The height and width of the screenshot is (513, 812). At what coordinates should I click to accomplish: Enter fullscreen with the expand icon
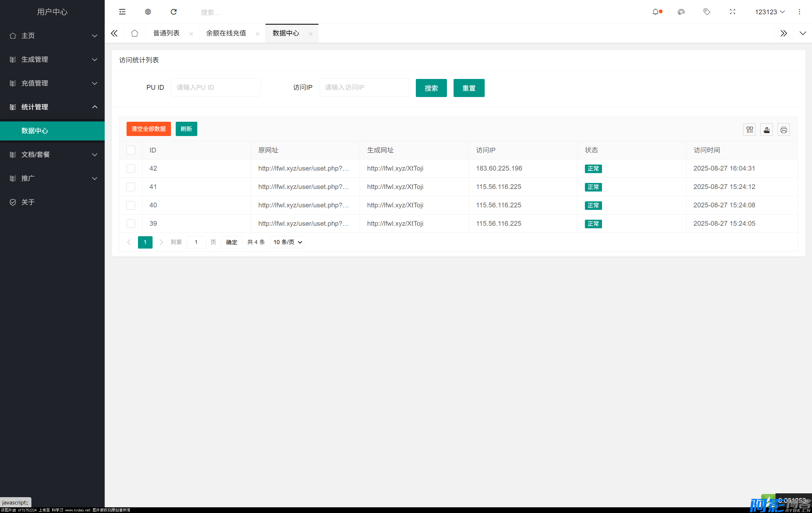pyautogui.click(x=732, y=12)
